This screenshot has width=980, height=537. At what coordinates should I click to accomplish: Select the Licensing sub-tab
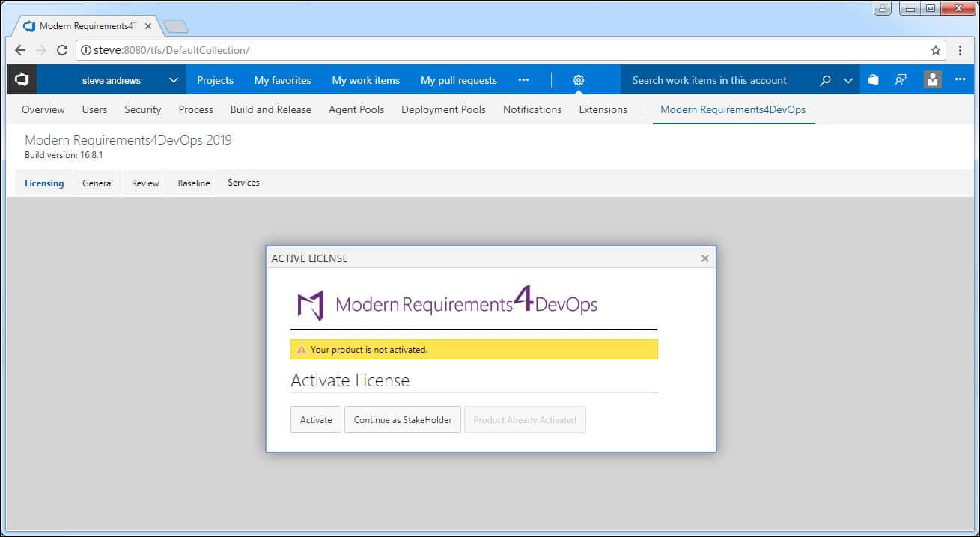[44, 183]
